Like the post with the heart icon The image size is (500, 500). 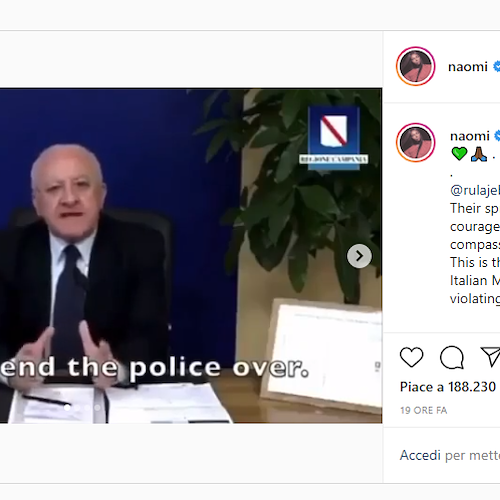[411, 357]
